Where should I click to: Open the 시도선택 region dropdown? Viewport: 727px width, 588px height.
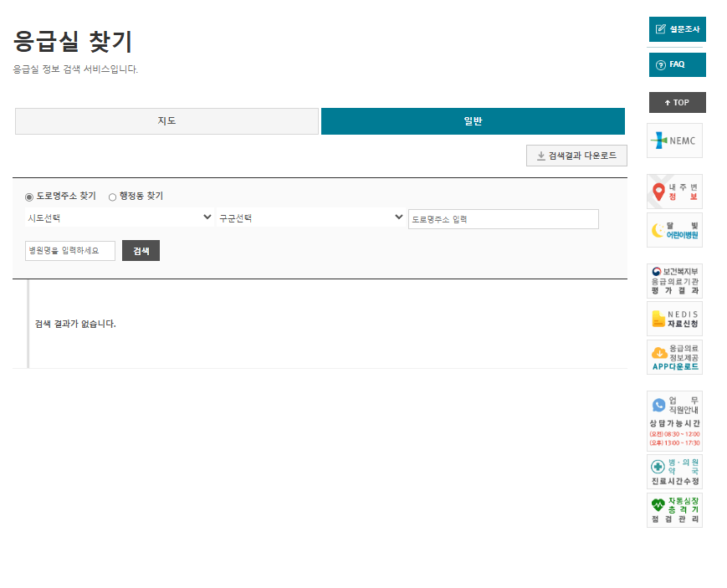click(118, 217)
